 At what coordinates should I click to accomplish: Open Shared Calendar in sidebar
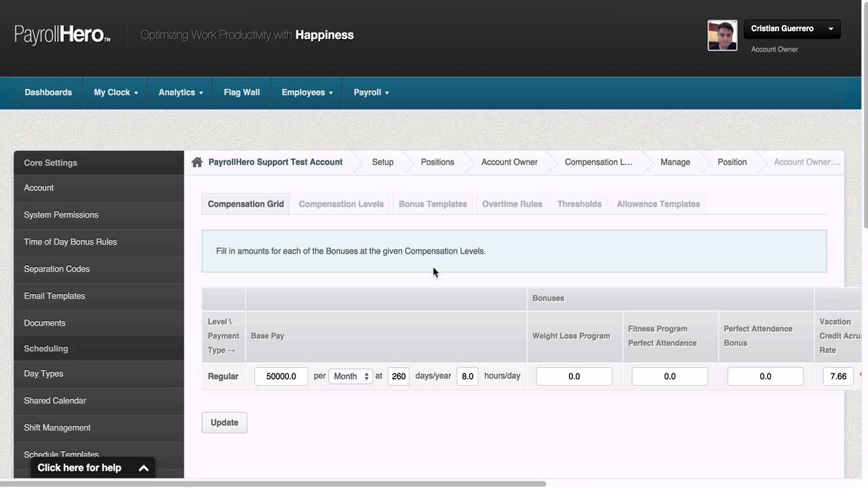tap(98, 401)
